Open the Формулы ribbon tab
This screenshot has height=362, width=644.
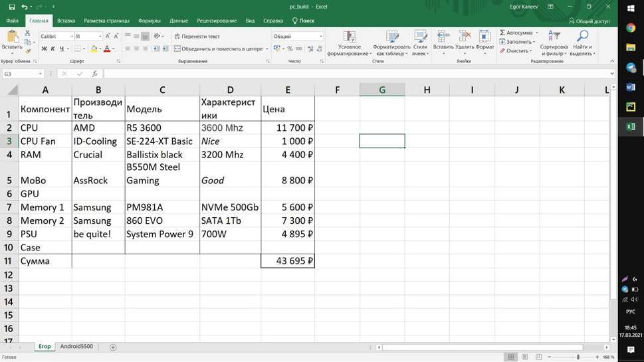click(x=149, y=21)
